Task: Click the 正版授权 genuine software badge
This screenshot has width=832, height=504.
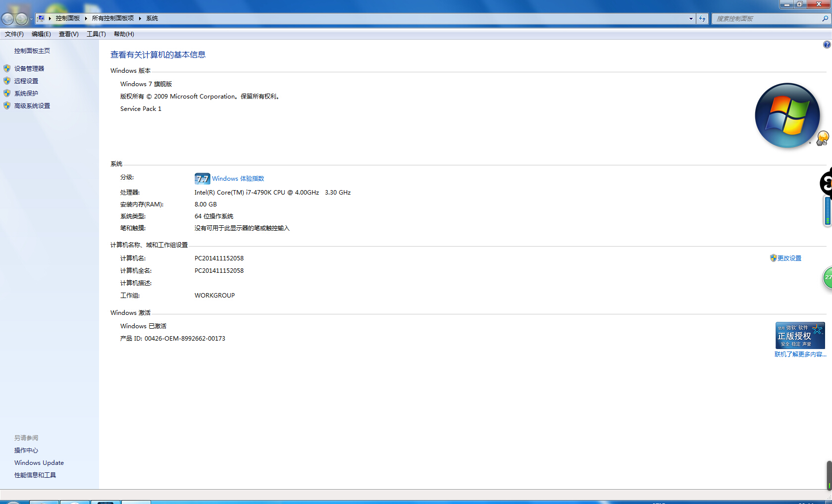Action: click(800, 336)
